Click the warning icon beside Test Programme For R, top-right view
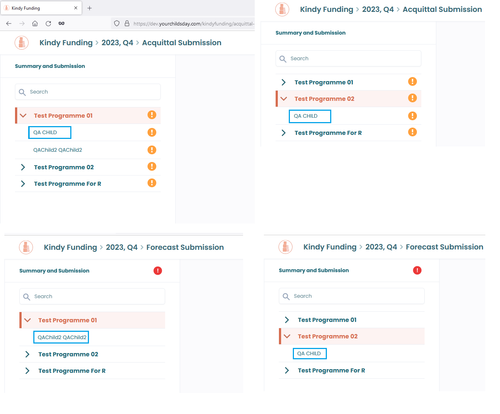The height and width of the screenshot is (414, 500). click(413, 132)
